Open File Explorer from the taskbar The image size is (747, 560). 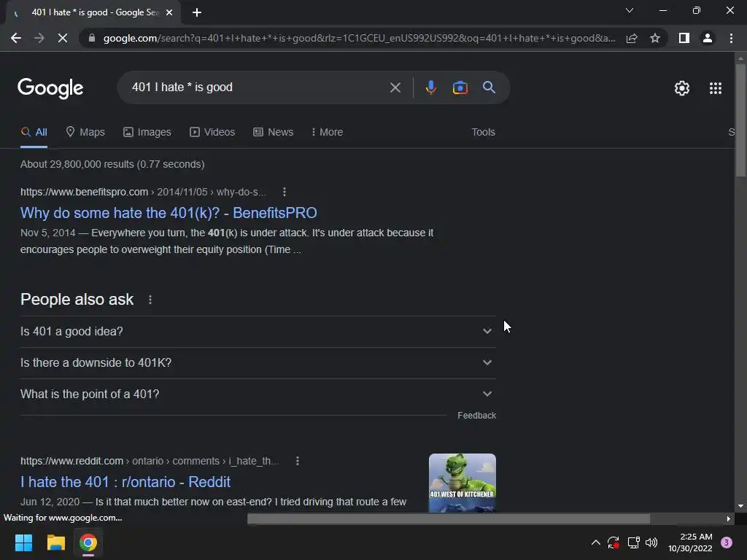pyautogui.click(x=55, y=542)
